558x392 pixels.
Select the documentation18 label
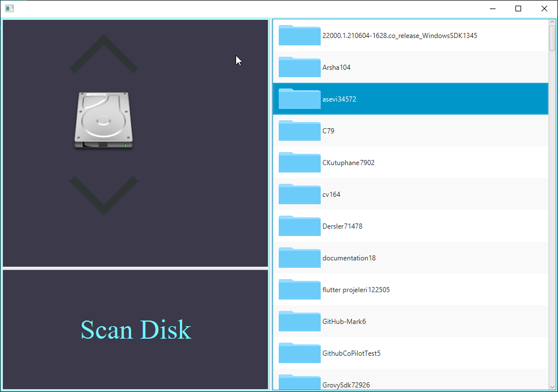pos(349,258)
